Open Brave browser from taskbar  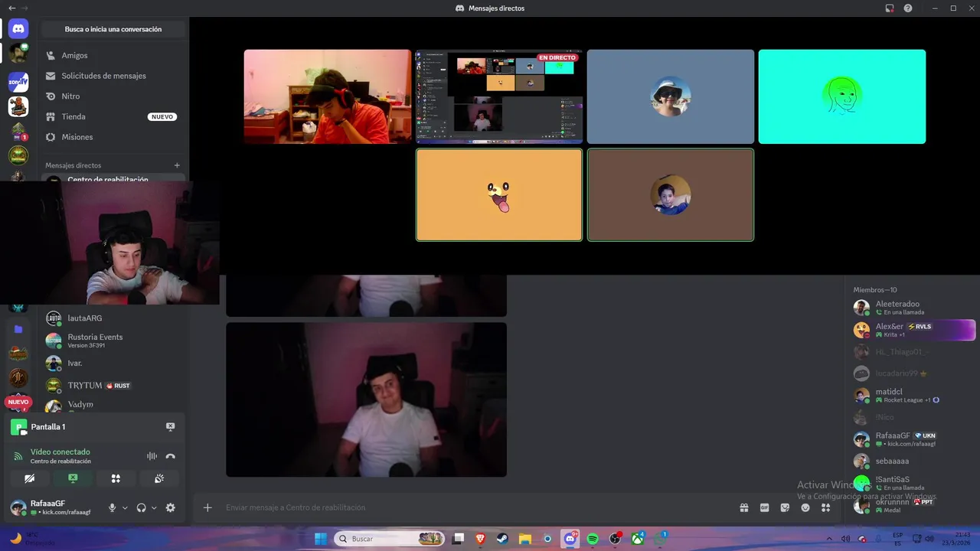pos(480,539)
